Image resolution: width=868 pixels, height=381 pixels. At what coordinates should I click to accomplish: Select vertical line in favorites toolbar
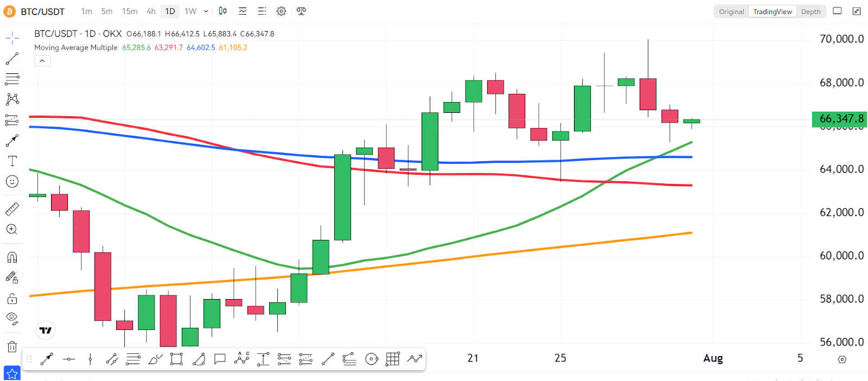pyautogui.click(x=91, y=359)
